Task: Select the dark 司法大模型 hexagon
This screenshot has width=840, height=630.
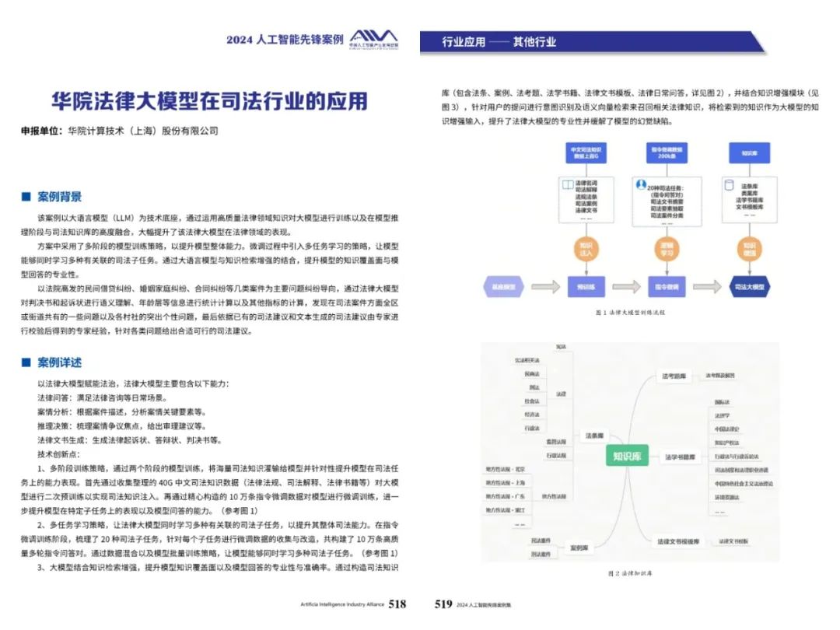Action: (x=750, y=286)
